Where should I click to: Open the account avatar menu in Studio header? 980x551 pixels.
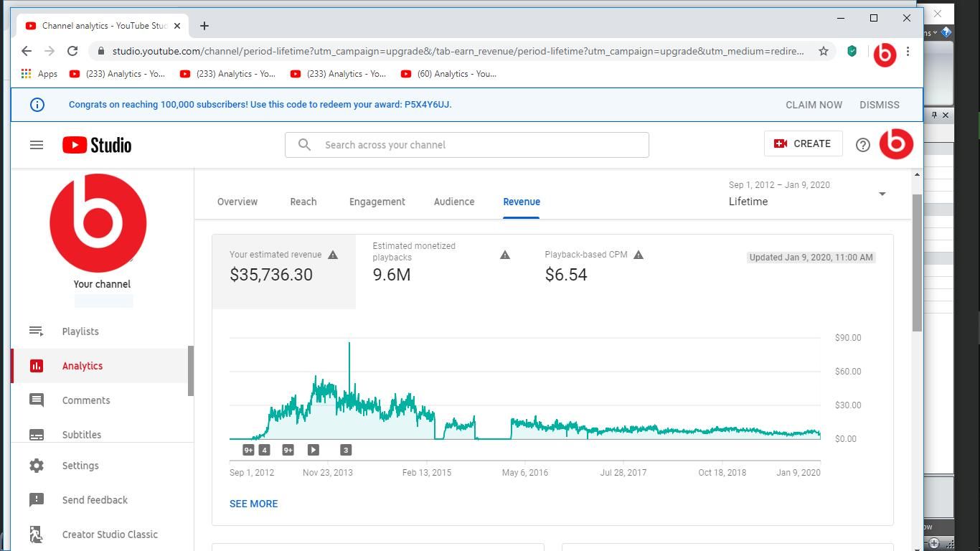pyautogui.click(x=896, y=144)
